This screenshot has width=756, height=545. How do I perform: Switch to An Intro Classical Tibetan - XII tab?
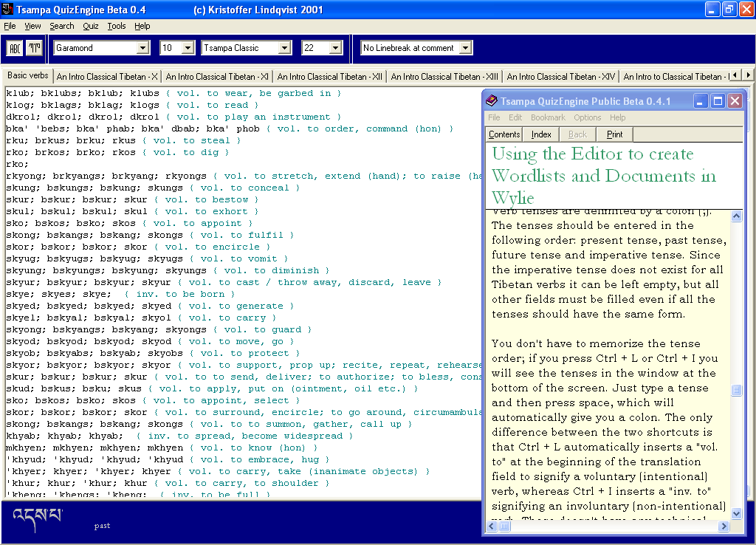pyautogui.click(x=330, y=77)
